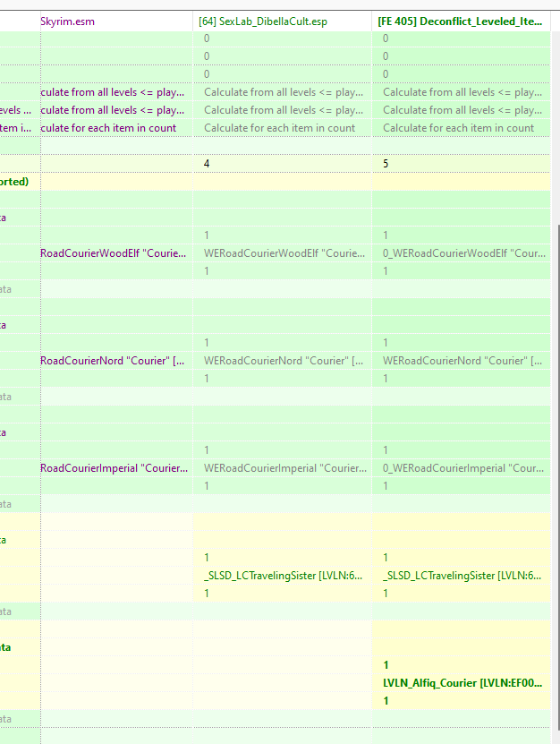The image size is (560, 744).
Task: Select the [FE 405] Deconflict_Leveled_Ite... column header
Action: click(461, 21)
